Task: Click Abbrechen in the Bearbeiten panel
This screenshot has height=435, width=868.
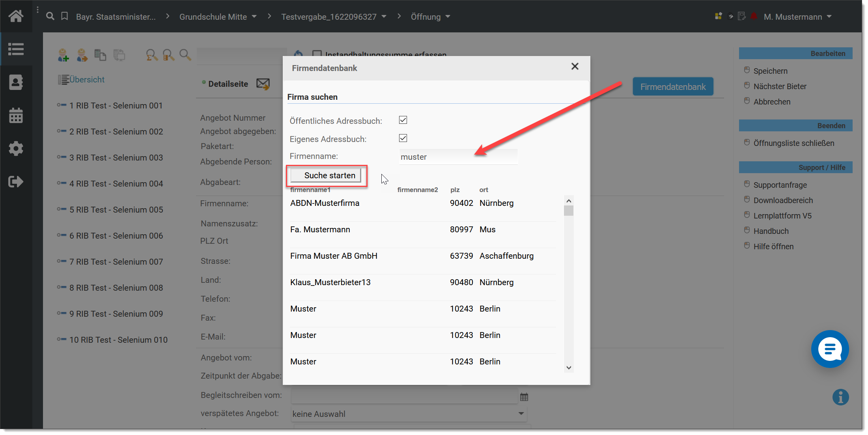Action: tap(772, 102)
